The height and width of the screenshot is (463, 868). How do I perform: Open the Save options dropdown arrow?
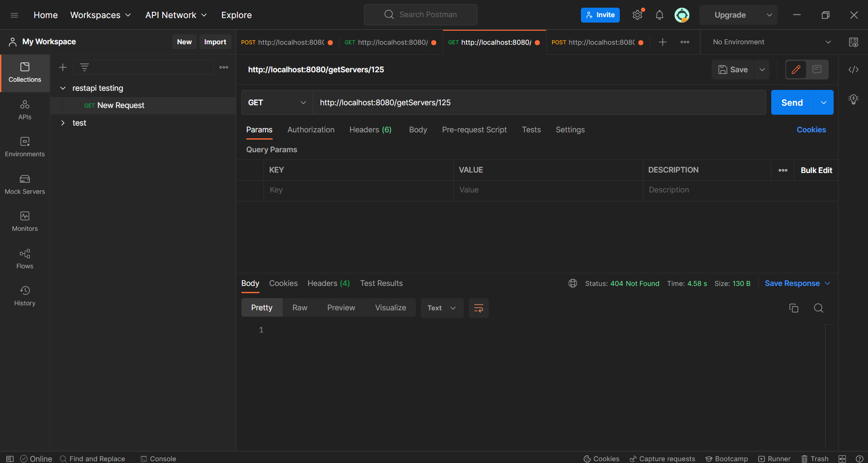(x=762, y=70)
